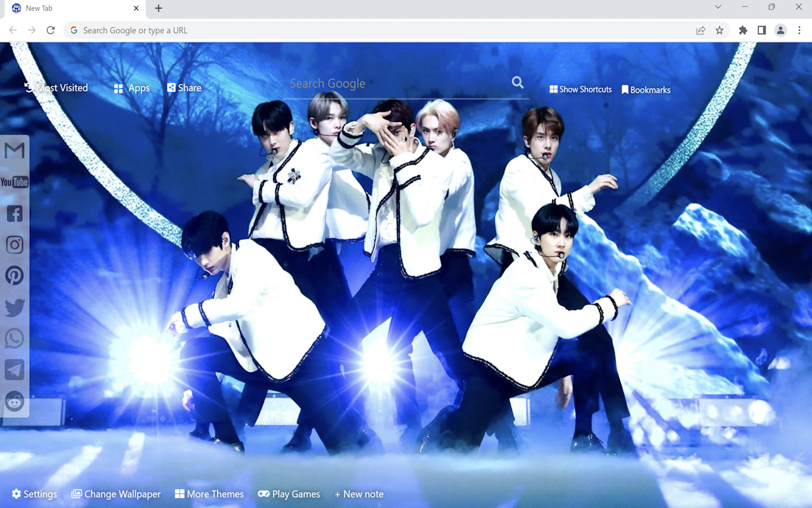Screen dimensions: 812x508
Task: Expand the Most Visited list
Action: pos(56,88)
